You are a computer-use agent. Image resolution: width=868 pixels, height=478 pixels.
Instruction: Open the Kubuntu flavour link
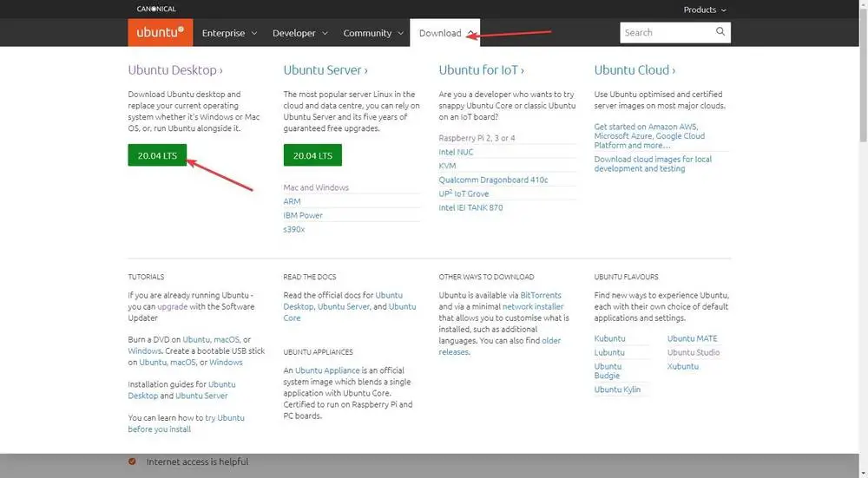pyautogui.click(x=609, y=338)
